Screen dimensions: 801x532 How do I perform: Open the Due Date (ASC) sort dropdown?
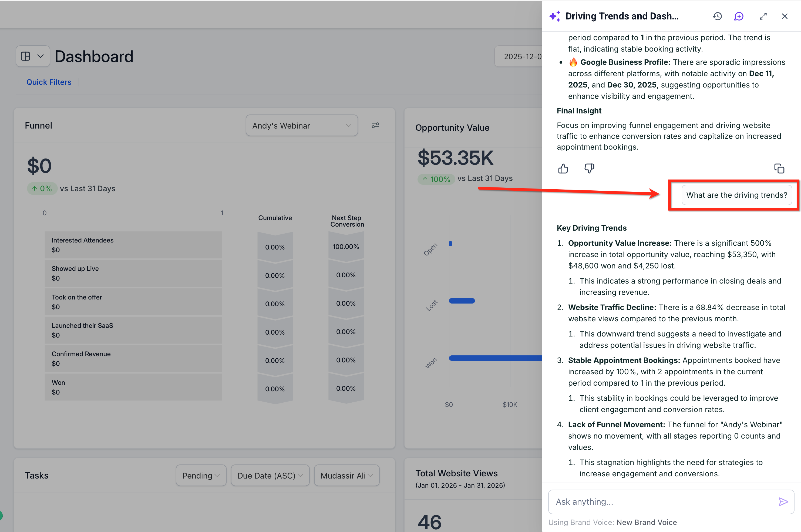click(270, 475)
